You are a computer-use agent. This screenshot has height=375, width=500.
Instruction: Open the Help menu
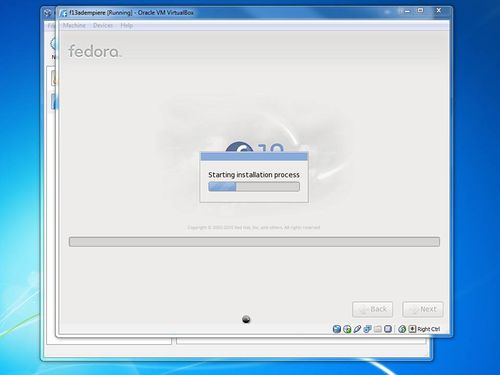click(127, 25)
